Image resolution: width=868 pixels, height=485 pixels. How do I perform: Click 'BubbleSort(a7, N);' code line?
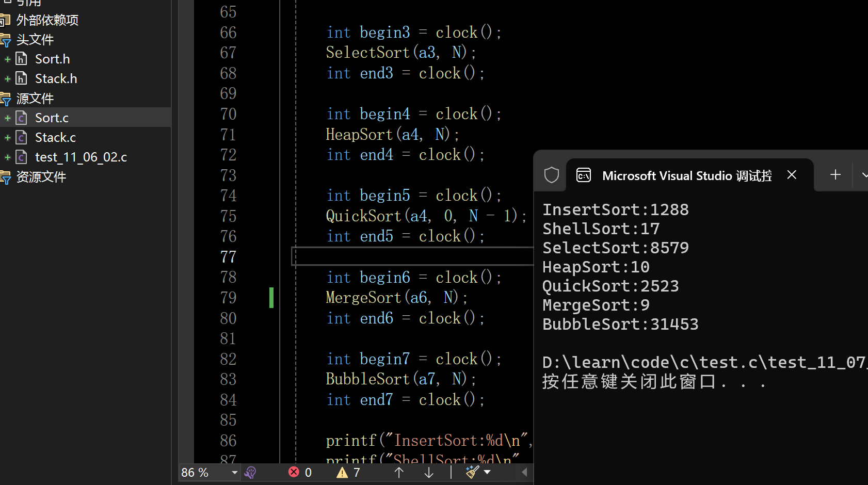(x=401, y=379)
